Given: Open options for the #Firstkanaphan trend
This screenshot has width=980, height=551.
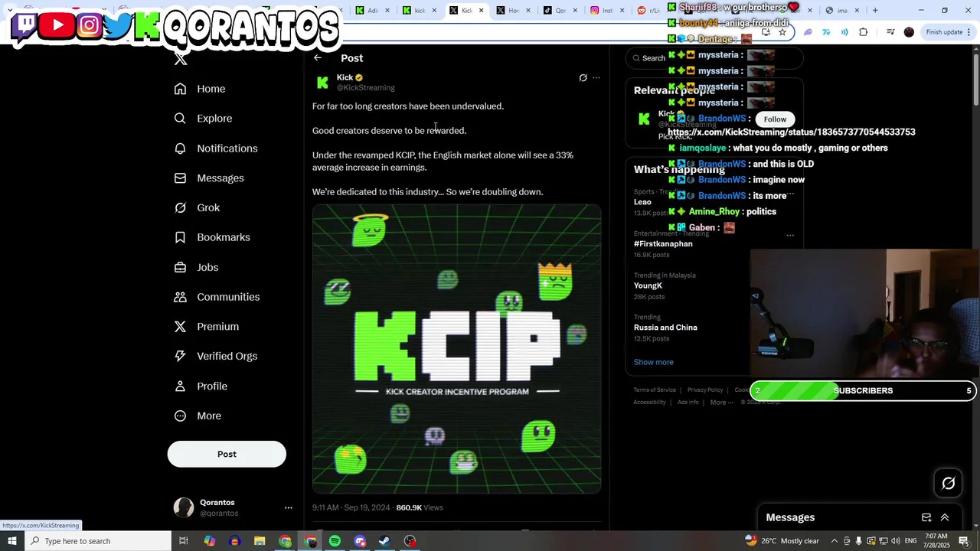Looking at the screenshot, I should click(x=790, y=236).
